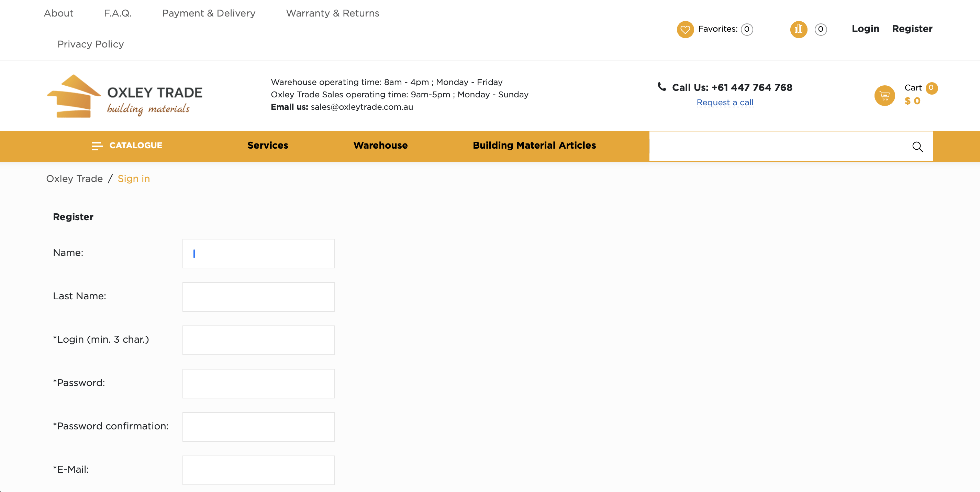This screenshot has width=980, height=492.
Task: Click the catalogue hamburger menu icon
Action: pyautogui.click(x=97, y=146)
